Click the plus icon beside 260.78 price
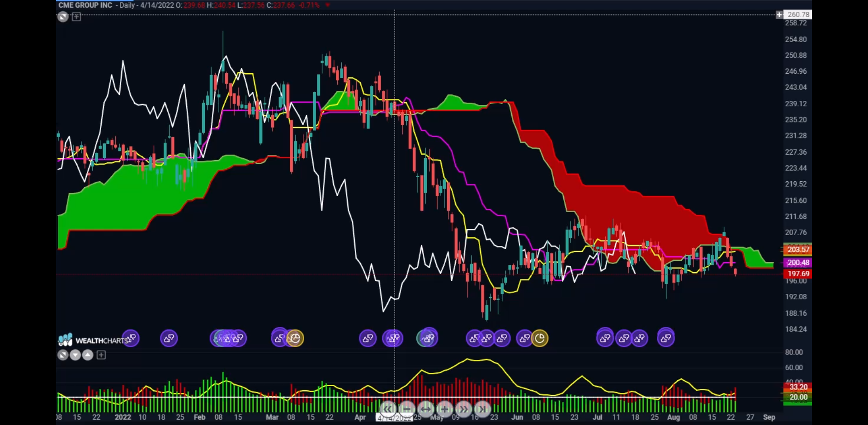 click(x=779, y=15)
